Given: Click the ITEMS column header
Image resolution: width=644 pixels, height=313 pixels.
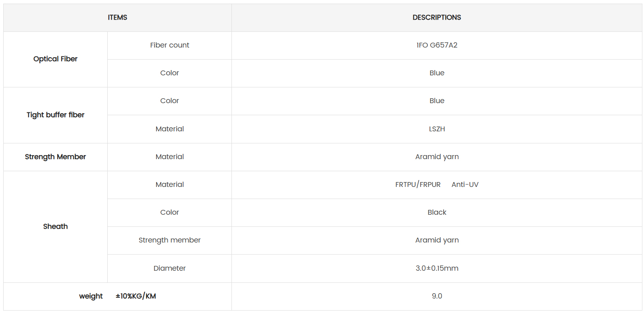Looking at the screenshot, I should click(x=117, y=17).
